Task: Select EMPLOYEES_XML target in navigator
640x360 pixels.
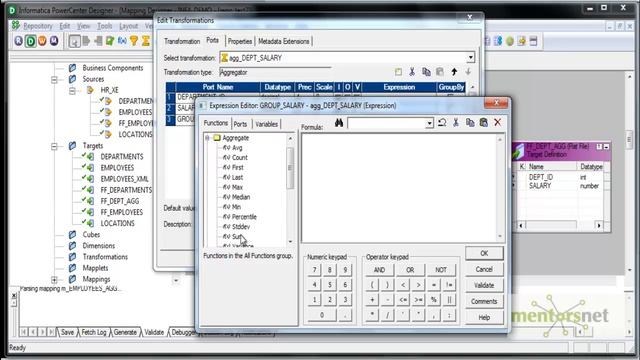Action: (124, 179)
